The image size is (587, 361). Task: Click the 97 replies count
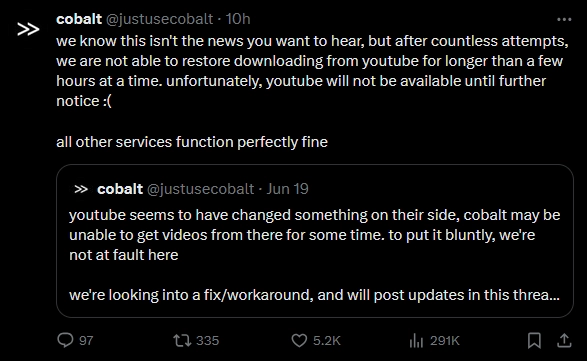point(86,340)
